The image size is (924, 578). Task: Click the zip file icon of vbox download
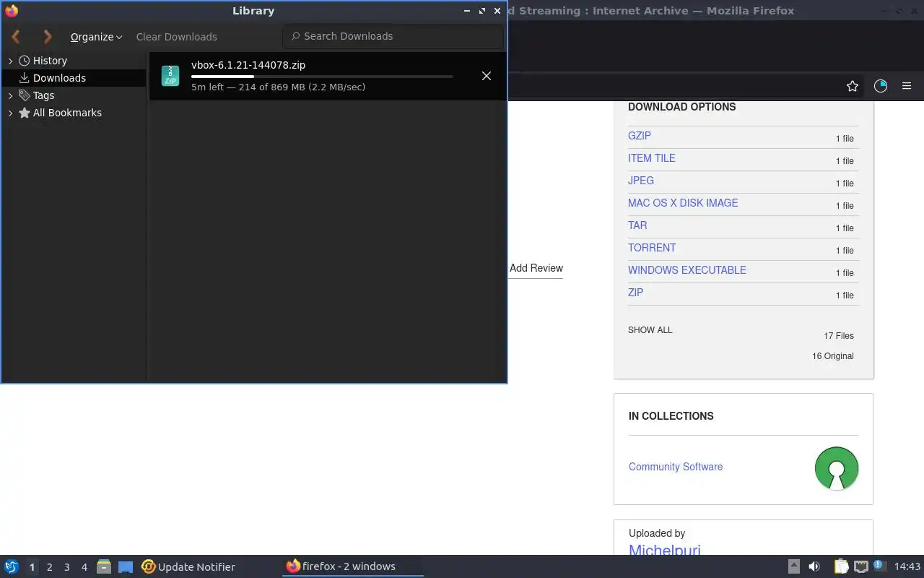170,76
